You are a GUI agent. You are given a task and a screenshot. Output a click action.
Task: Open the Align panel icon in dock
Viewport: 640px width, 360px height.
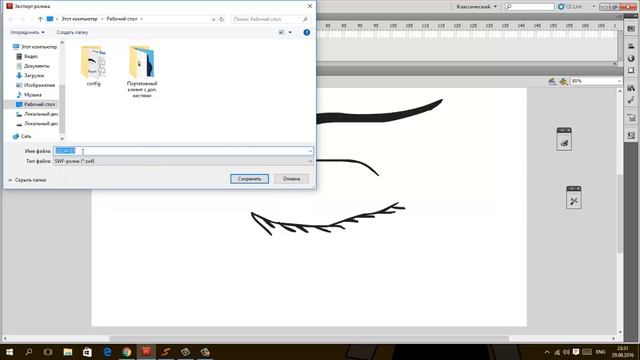click(631, 46)
